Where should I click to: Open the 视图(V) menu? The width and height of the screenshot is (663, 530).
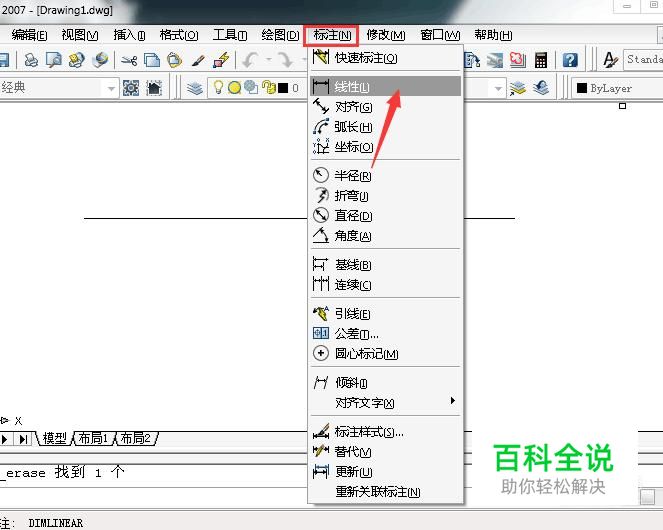tap(80, 35)
